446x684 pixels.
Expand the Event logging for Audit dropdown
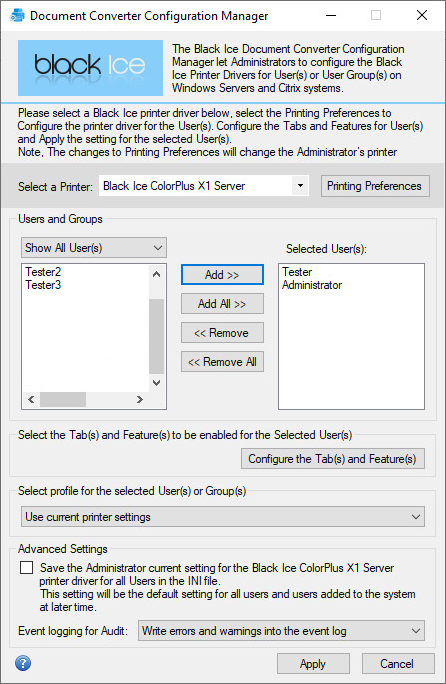click(x=281, y=631)
